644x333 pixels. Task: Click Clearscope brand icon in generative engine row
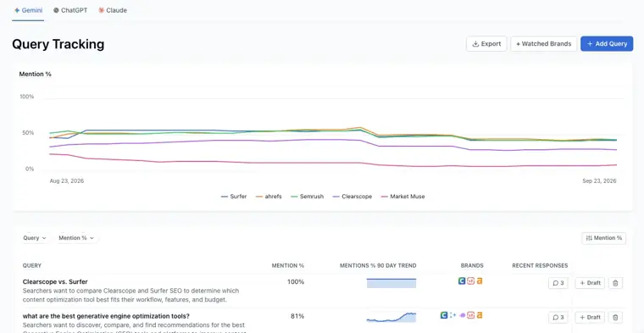coord(443,315)
